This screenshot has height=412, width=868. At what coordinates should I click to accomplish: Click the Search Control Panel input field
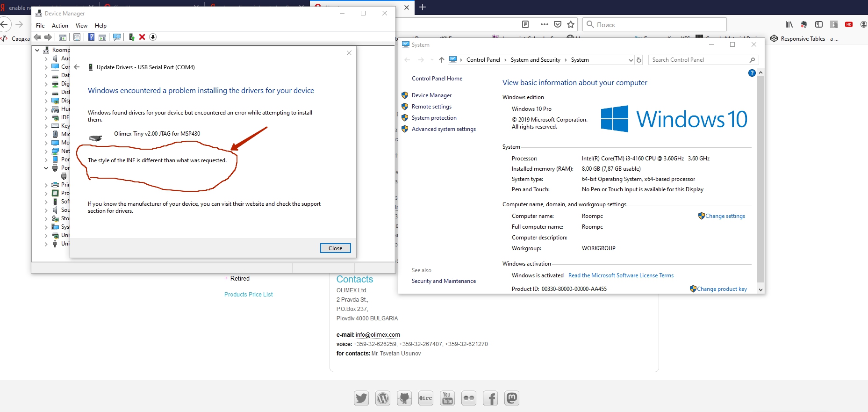coord(699,60)
